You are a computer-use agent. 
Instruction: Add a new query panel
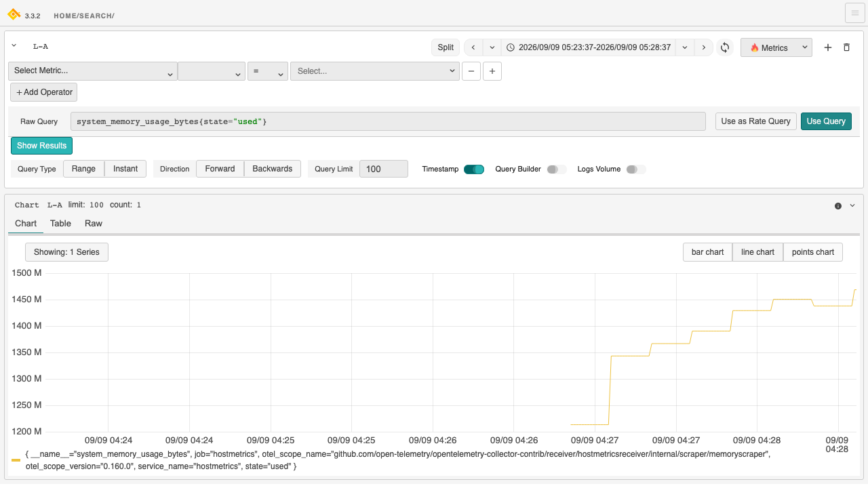[x=827, y=47]
